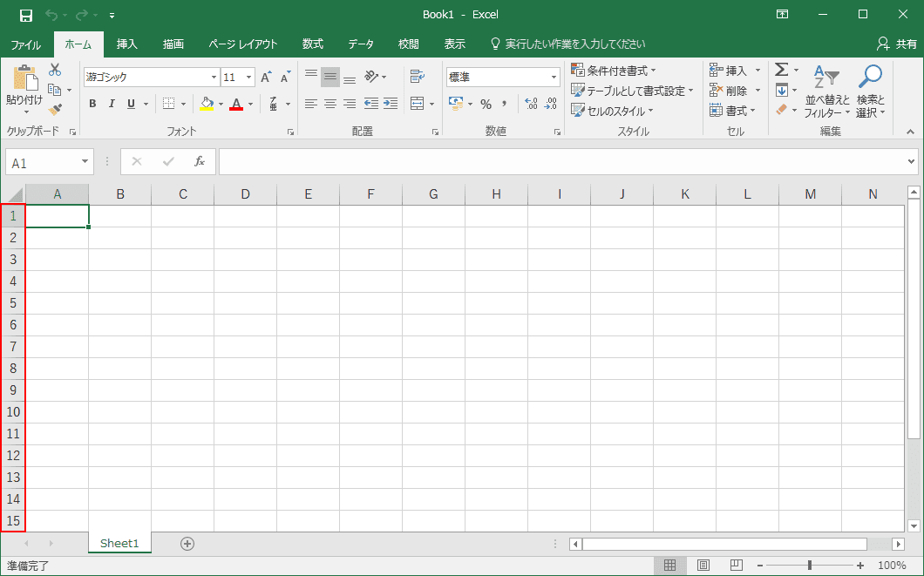This screenshot has width=924, height=576.
Task: Toggle align text left
Action: point(311,104)
